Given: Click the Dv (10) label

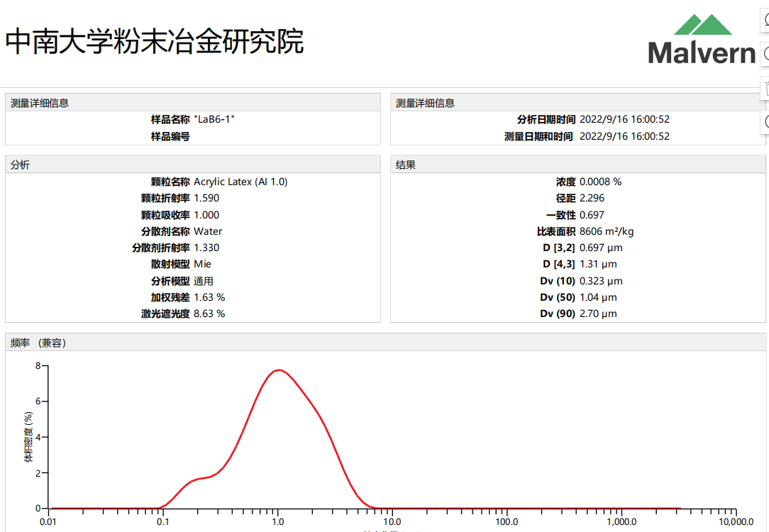Looking at the screenshot, I should pyautogui.click(x=558, y=281).
